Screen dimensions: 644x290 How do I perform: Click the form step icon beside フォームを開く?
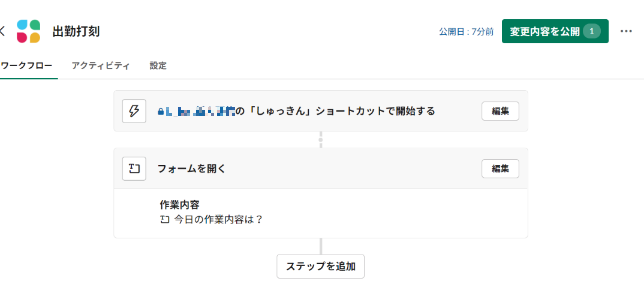134,169
